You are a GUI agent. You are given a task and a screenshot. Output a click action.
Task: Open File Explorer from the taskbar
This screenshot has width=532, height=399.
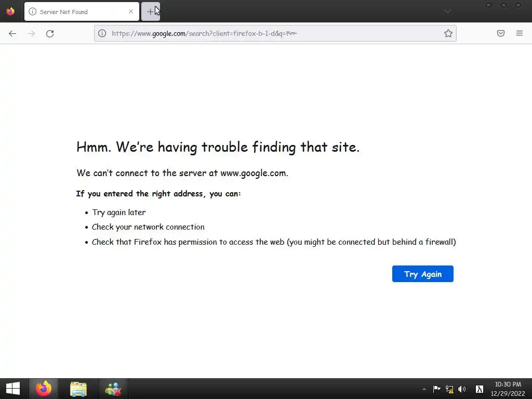[78, 389]
